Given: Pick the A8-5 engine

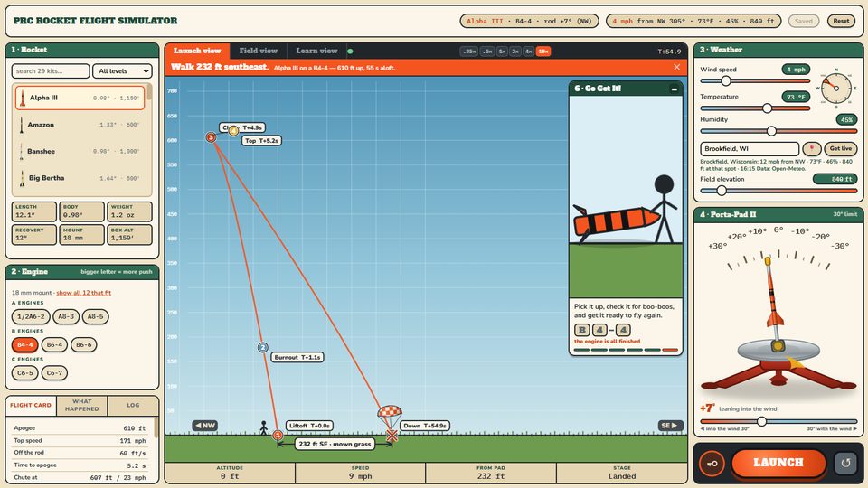Looking at the screenshot, I should (x=95, y=316).
